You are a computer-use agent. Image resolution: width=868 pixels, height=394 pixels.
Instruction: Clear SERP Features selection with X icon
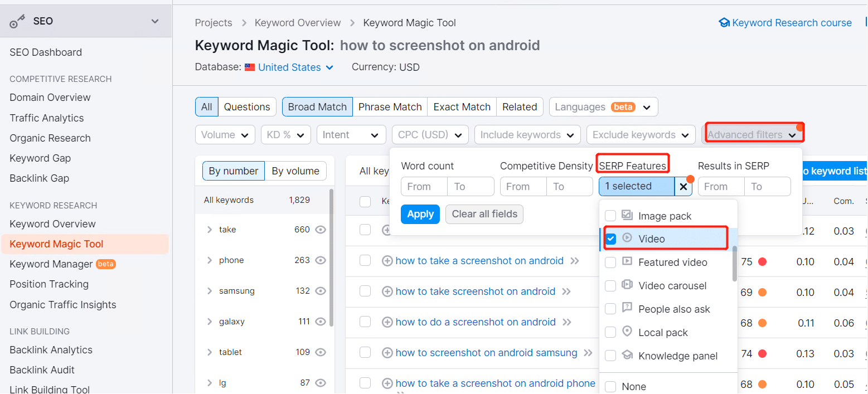(683, 187)
